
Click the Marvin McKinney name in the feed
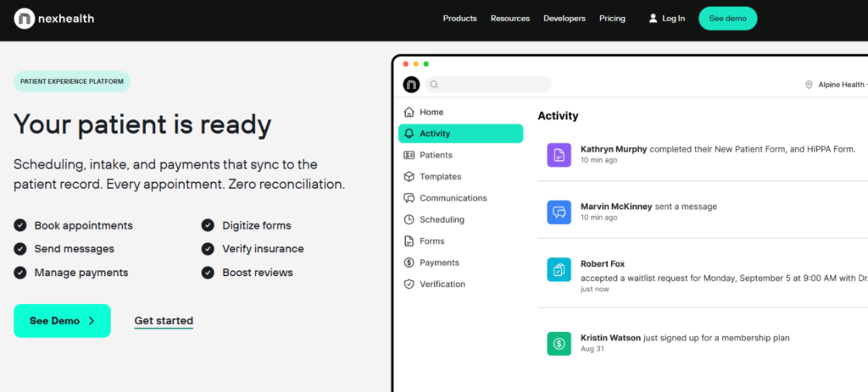[x=617, y=207]
